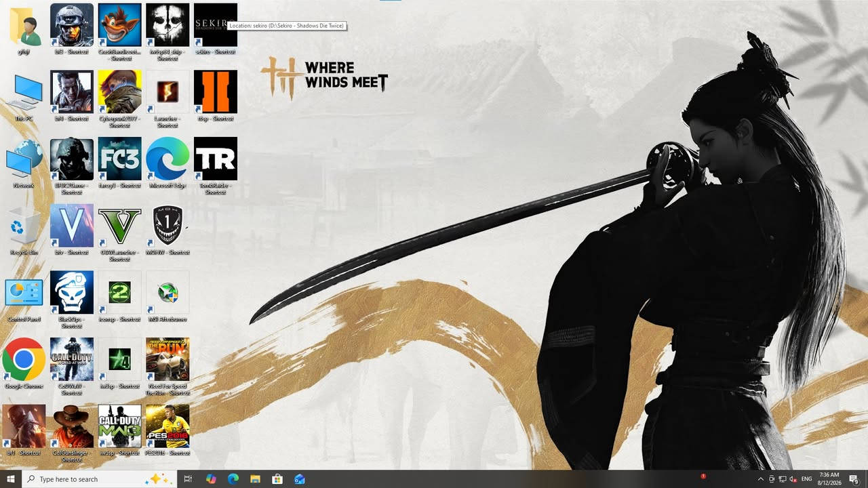This screenshot has width=868, height=488.
Task: Select the sekiro shortcut icon
Action: [x=216, y=26]
